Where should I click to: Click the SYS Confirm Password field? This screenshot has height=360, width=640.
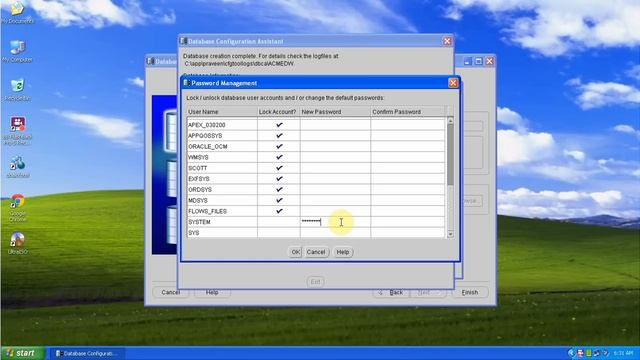pos(408,233)
